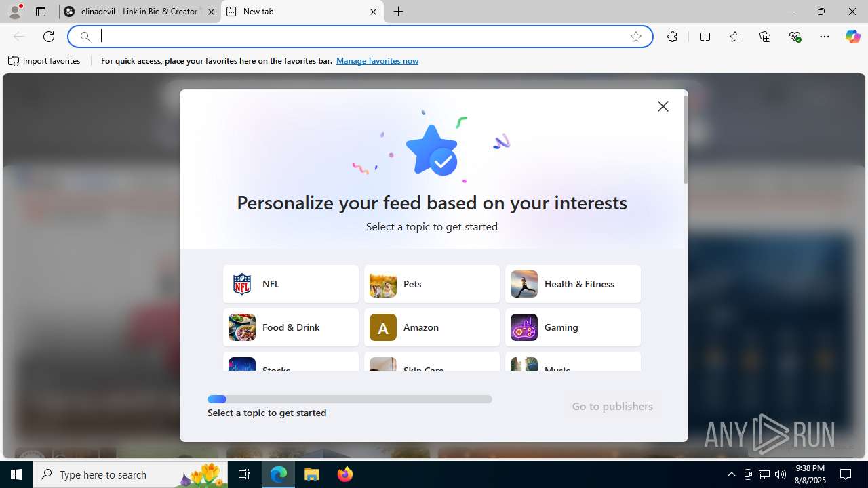This screenshot has height=488, width=868.
Task: Add this page to favorites star
Action: 636,37
